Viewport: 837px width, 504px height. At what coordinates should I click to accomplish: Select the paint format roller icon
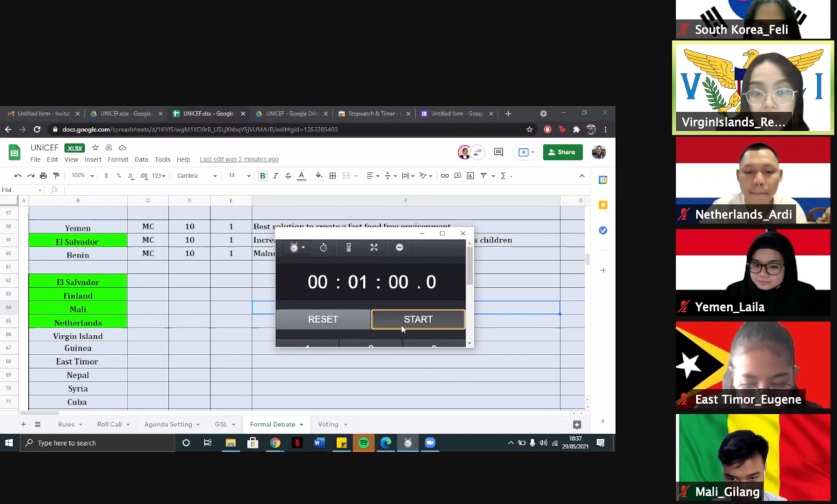[x=56, y=176]
